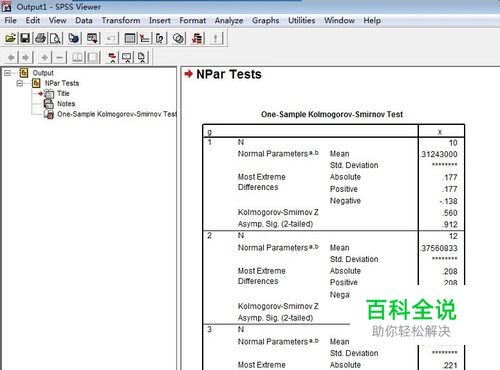The image size is (500, 370).
Task: Open the Format menu
Action: (192, 20)
